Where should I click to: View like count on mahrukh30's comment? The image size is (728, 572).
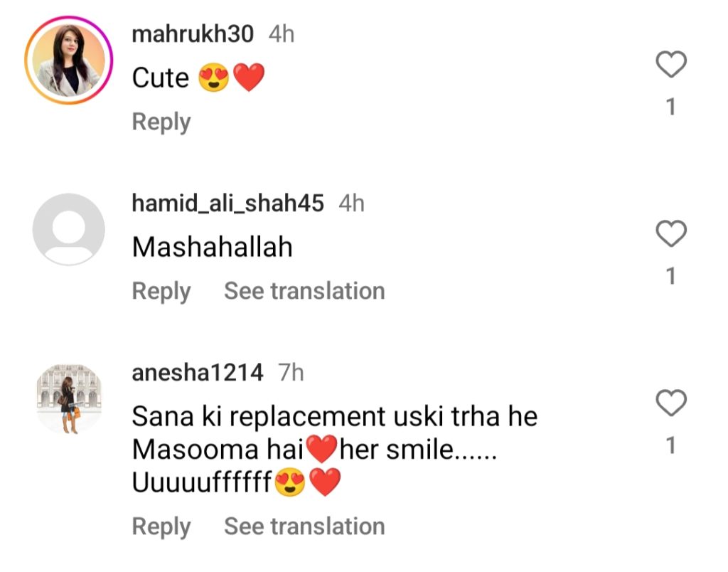coord(670,107)
